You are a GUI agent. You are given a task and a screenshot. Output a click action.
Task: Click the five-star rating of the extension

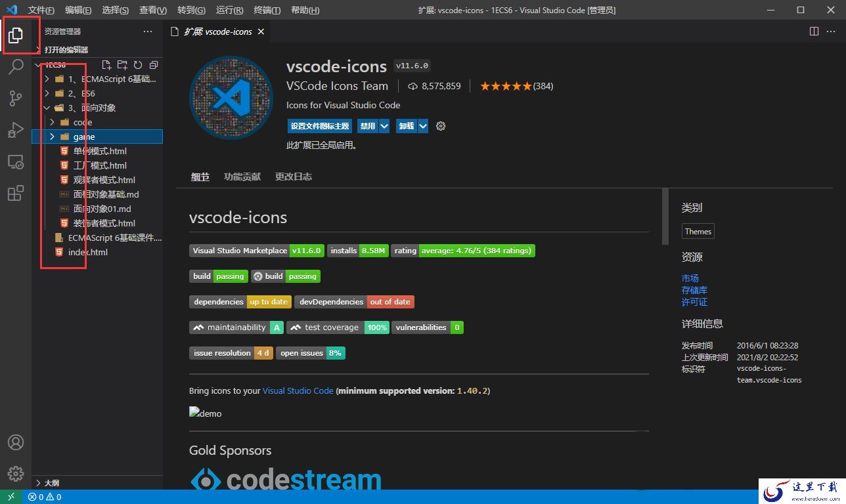pos(505,86)
